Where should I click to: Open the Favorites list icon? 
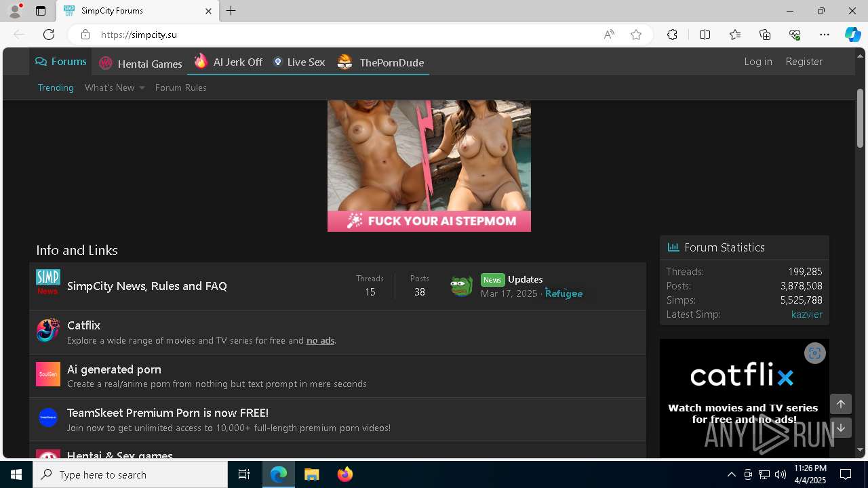tap(735, 35)
